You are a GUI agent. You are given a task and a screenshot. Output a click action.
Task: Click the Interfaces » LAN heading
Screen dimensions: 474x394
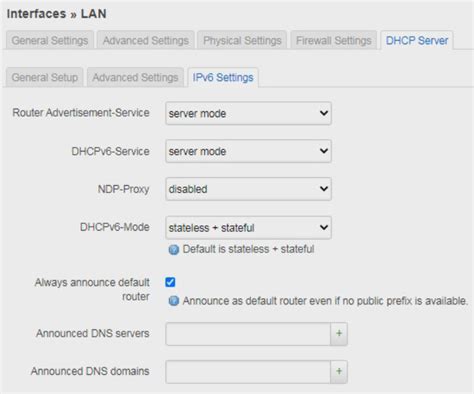tap(57, 14)
